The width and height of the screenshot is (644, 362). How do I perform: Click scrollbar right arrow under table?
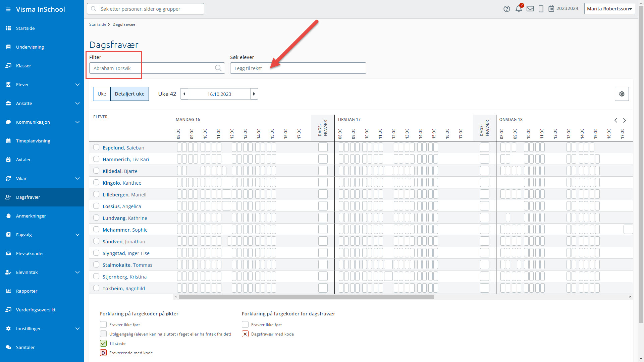pos(630,297)
